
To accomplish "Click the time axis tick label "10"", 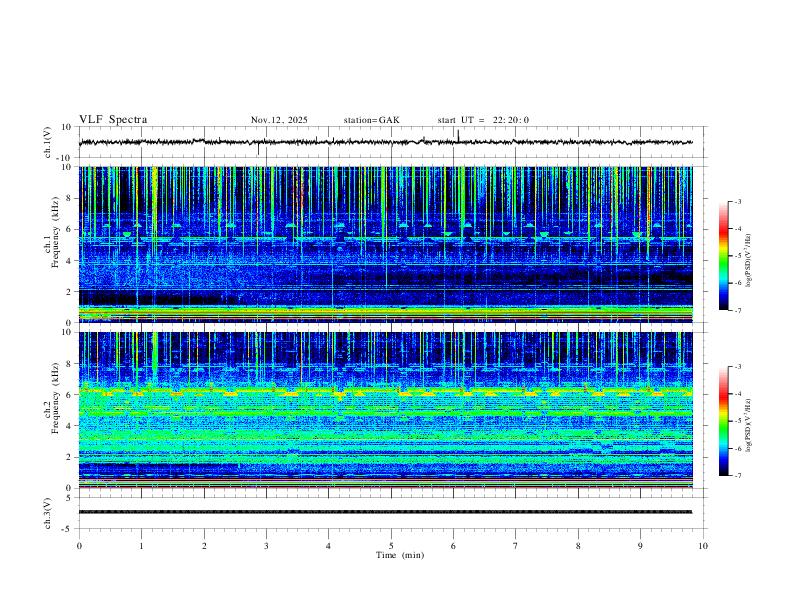I will click(703, 546).
